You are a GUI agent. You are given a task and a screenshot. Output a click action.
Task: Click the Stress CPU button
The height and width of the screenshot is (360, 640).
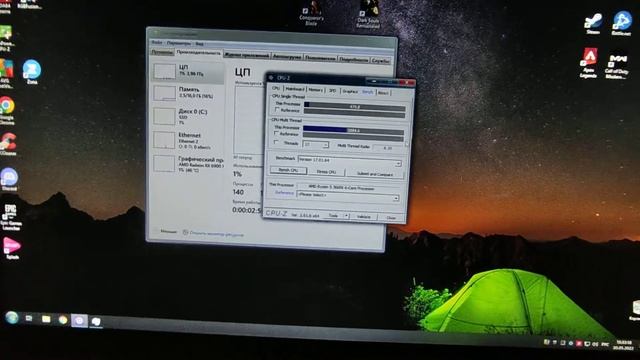326,172
